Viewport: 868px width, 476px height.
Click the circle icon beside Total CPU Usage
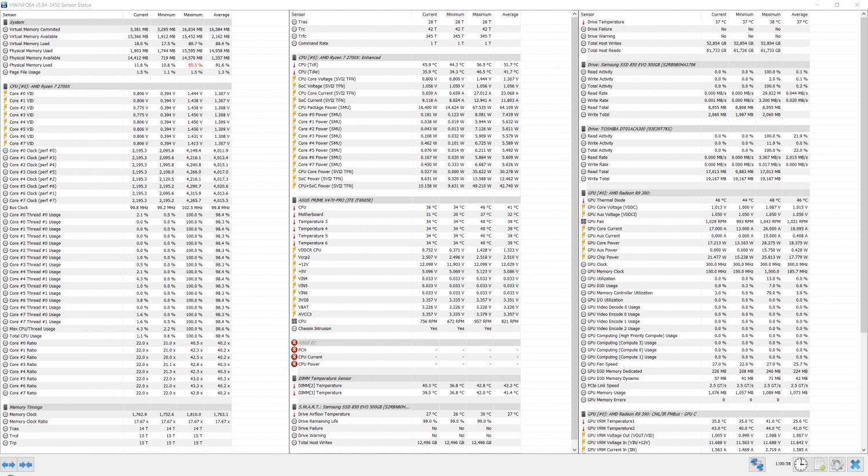tap(5, 336)
